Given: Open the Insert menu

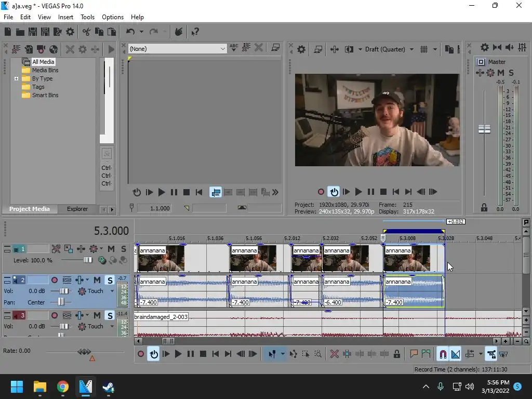Looking at the screenshot, I should 65,17.
